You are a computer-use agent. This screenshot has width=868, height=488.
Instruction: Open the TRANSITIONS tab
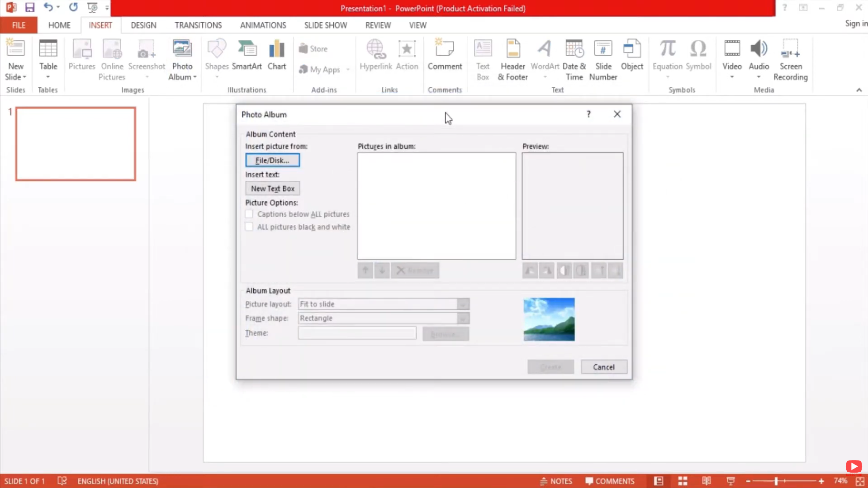tap(198, 25)
